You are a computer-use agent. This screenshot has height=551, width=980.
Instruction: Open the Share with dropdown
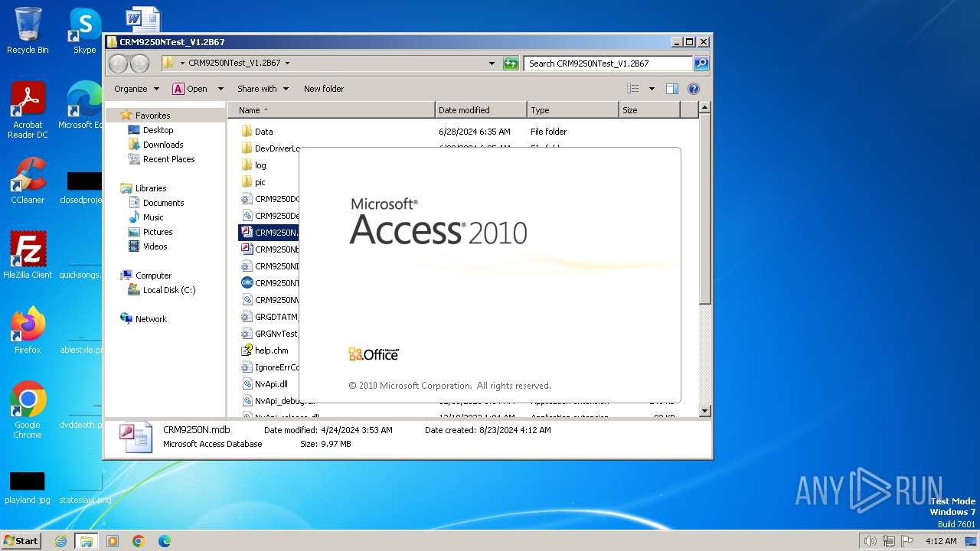pyautogui.click(x=263, y=89)
